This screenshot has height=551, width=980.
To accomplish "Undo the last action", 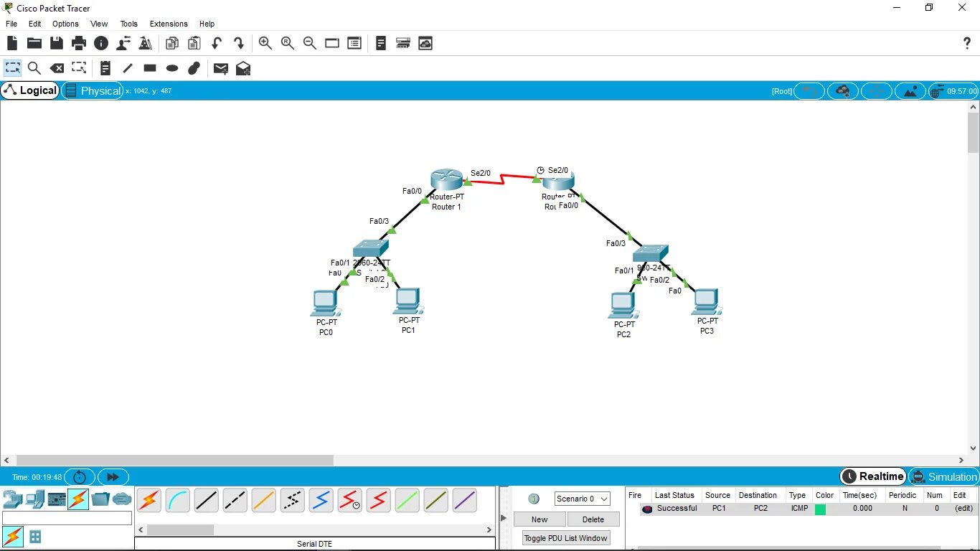I will coord(217,43).
